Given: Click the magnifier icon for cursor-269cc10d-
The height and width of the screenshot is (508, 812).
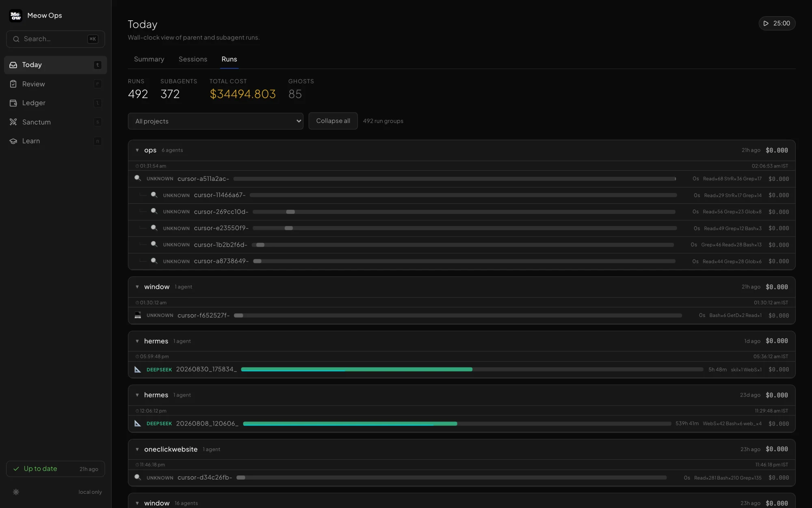Looking at the screenshot, I should pos(154,211).
